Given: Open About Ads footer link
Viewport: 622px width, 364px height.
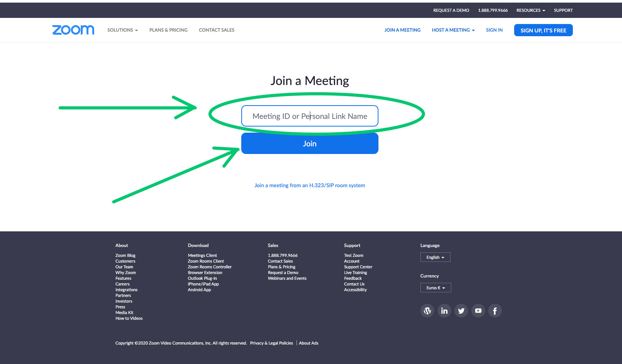Looking at the screenshot, I should [309, 343].
